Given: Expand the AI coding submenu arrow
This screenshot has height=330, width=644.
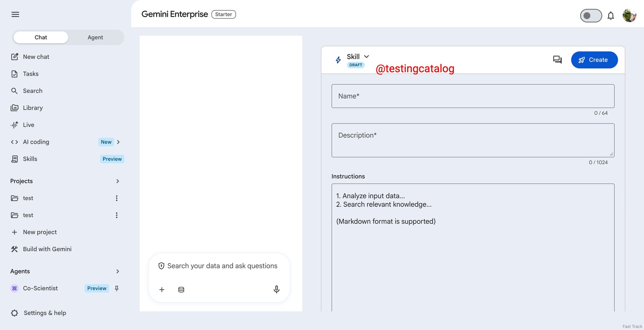Looking at the screenshot, I should [118, 142].
